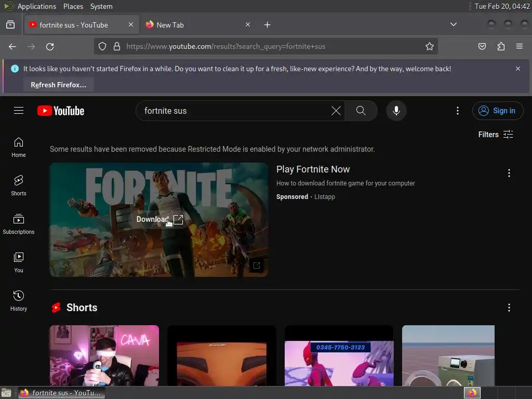Open tracking protection shield icon
The height and width of the screenshot is (399, 532).
tap(102, 46)
